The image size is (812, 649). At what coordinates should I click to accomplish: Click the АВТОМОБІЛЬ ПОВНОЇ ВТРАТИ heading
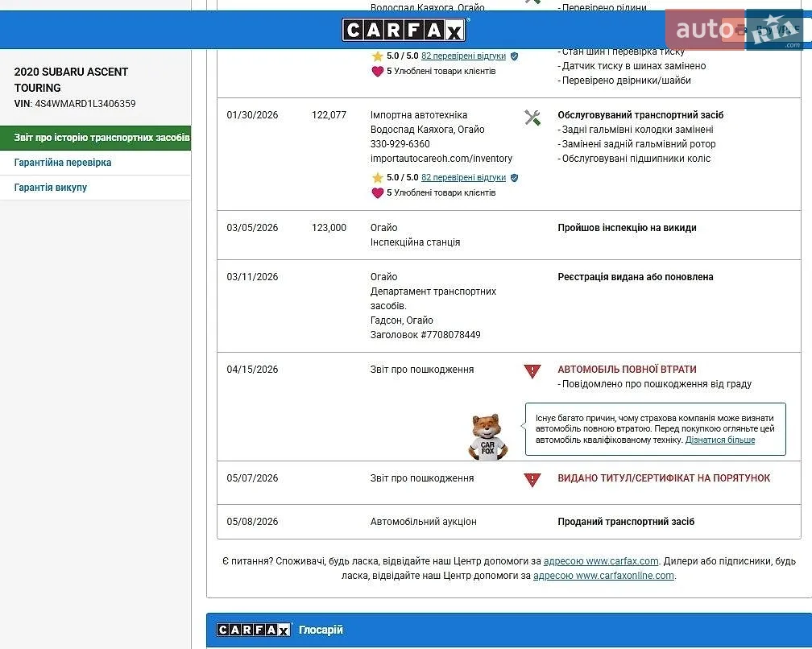point(627,370)
